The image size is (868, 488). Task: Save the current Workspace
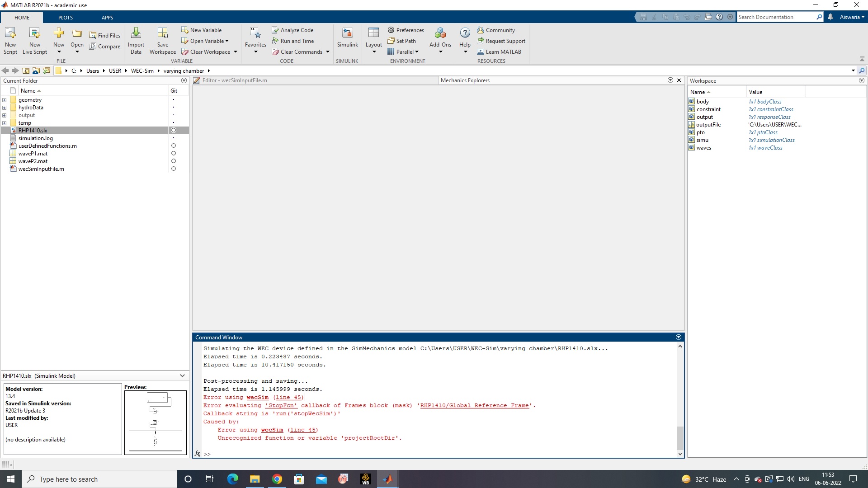coord(162,40)
